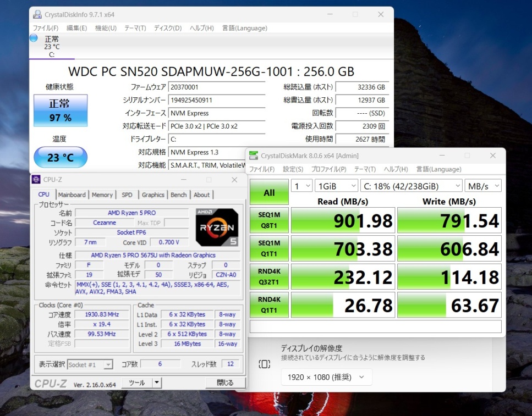This screenshot has width=532, height=416.
Task: Click the SEQ1M Q8T1 write result 791.54
Action: (x=449, y=220)
